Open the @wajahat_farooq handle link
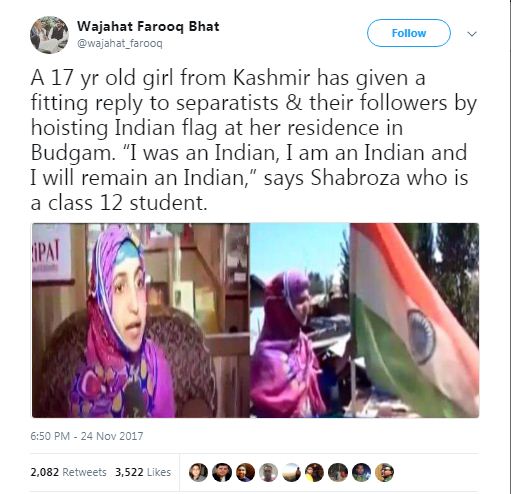The height and width of the screenshot is (494, 511). (x=120, y=44)
